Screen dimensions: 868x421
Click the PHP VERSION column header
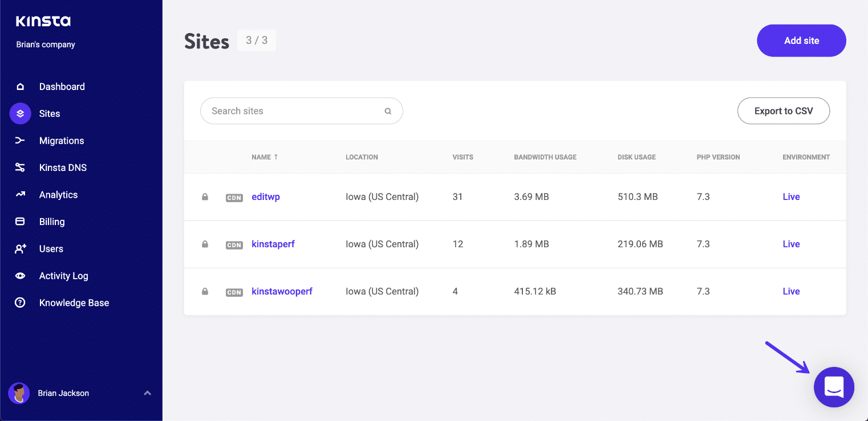click(718, 157)
